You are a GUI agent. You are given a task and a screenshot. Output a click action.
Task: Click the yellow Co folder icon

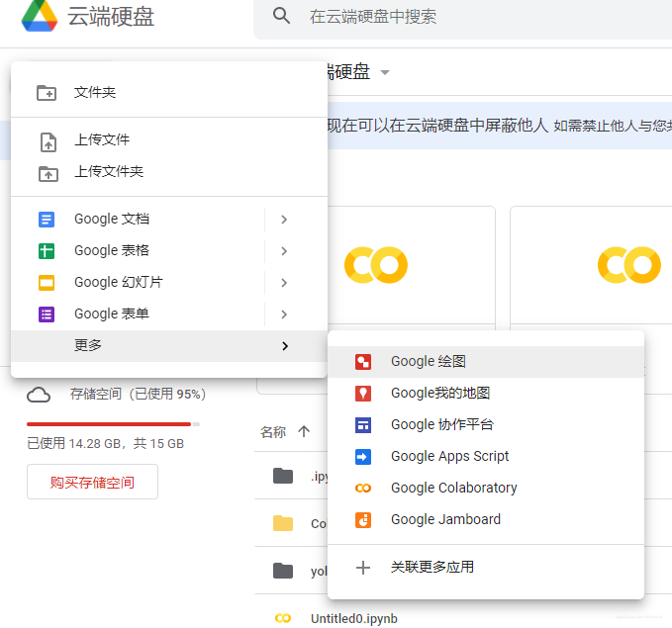click(x=283, y=523)
